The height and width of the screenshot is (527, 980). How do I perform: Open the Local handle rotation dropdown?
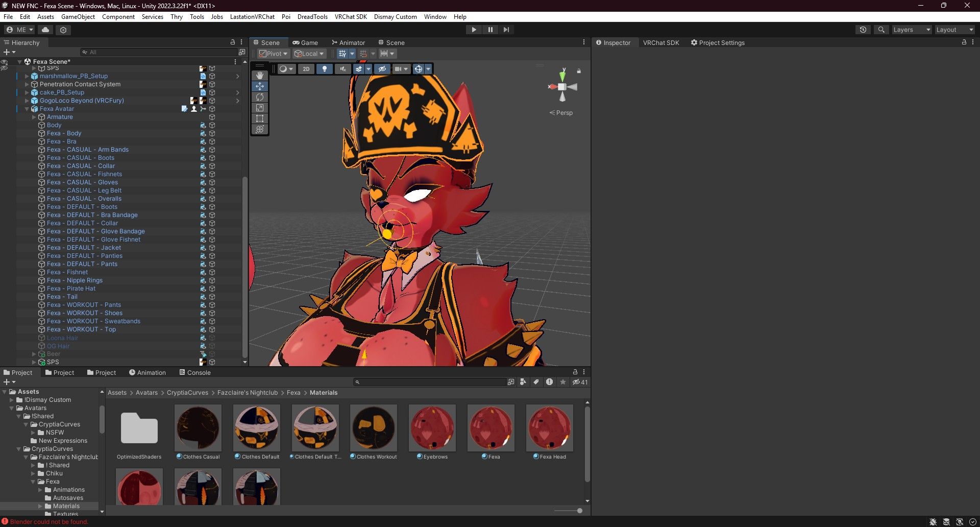pos(309,54)
